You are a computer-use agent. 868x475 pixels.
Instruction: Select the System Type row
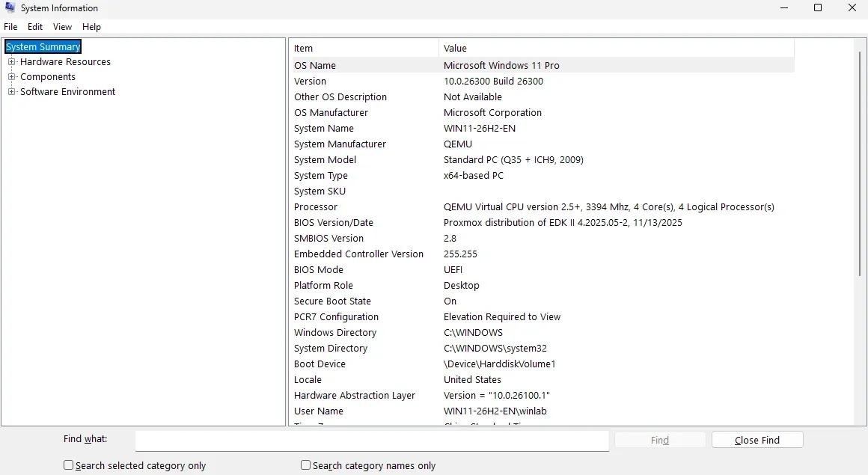tap(543, 176)
